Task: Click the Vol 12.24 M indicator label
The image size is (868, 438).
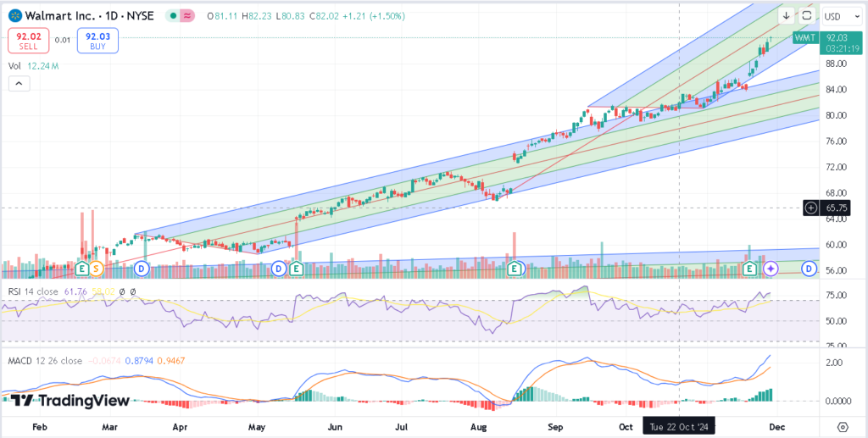Action: 33,66
